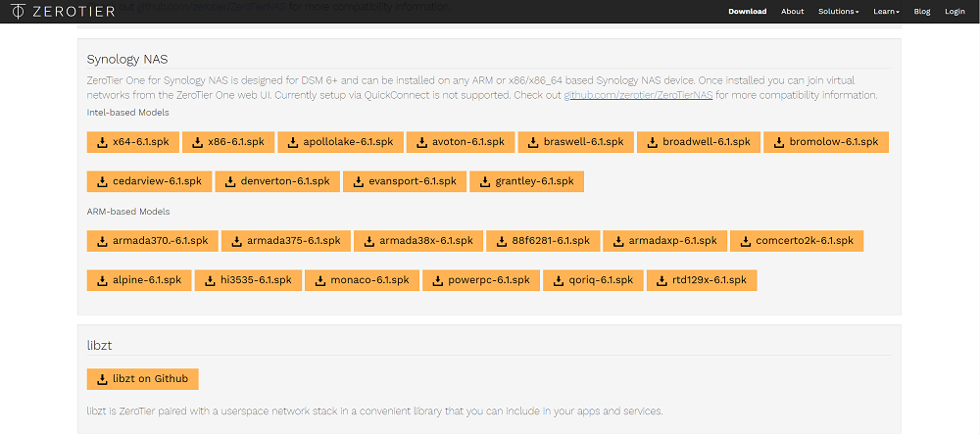Click download icon on cedarview-6.1.spk button
Image resolution: width=980 pixels, height=435 pixels.
point(101,182)
